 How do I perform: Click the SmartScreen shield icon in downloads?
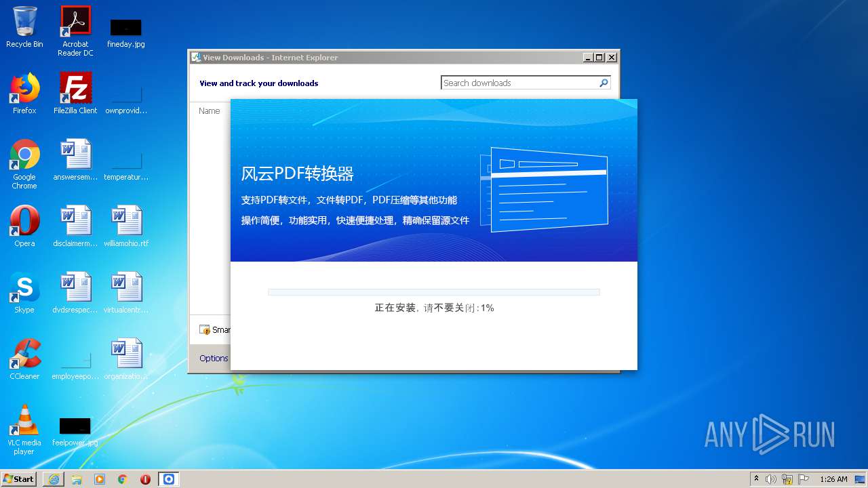(x=205, y=330)
